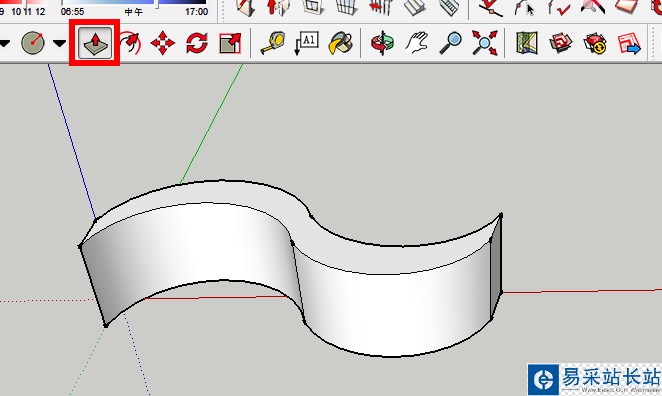Activate the Orbit tool
Screen dimensions: 662x396
coord(383,43)
